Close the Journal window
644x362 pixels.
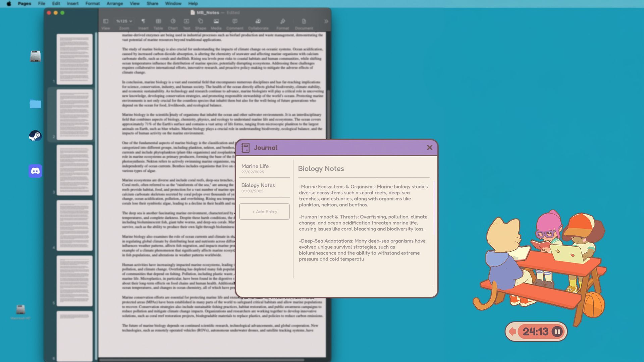pyautogui.click(x=429, y=147)
